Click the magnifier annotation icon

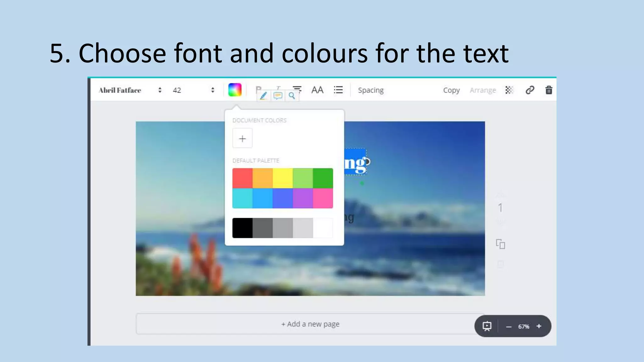(292, 96)
